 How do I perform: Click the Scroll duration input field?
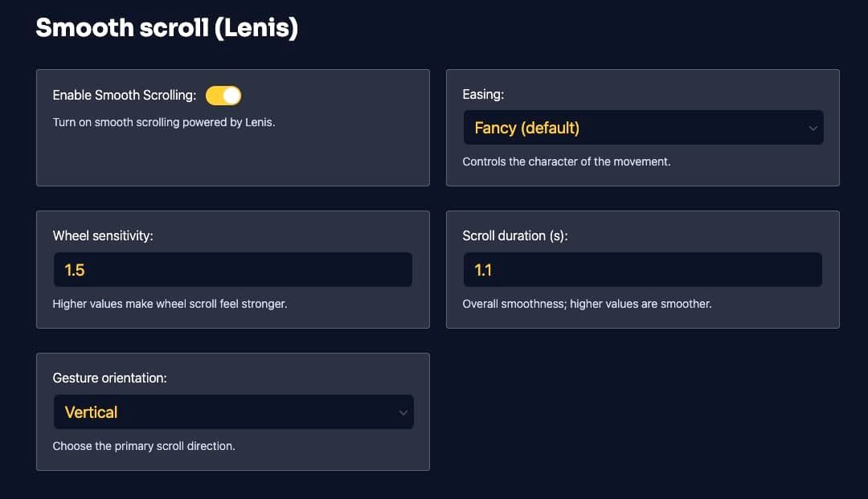pyautogui.click(x=642, y=269)
